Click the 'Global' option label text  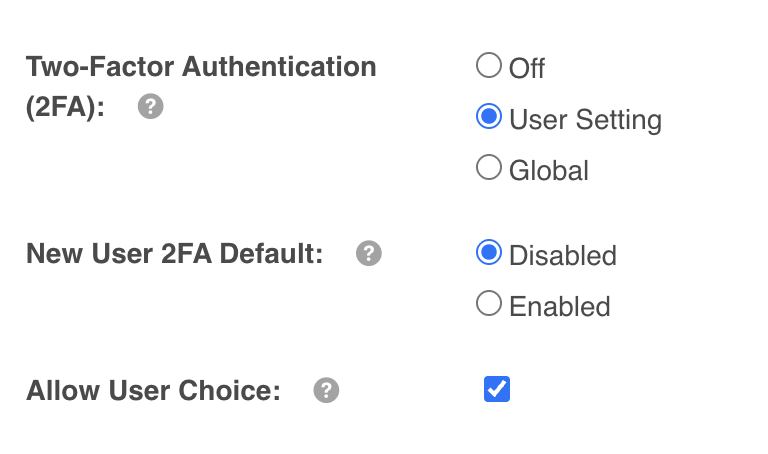pos(548,170)
